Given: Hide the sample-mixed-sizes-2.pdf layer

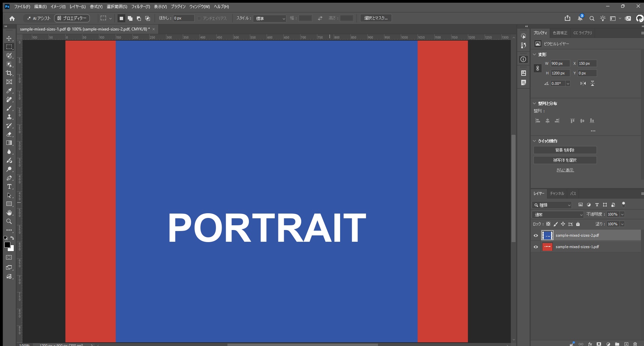Looking at the screenshot, I should coord(536,235).
